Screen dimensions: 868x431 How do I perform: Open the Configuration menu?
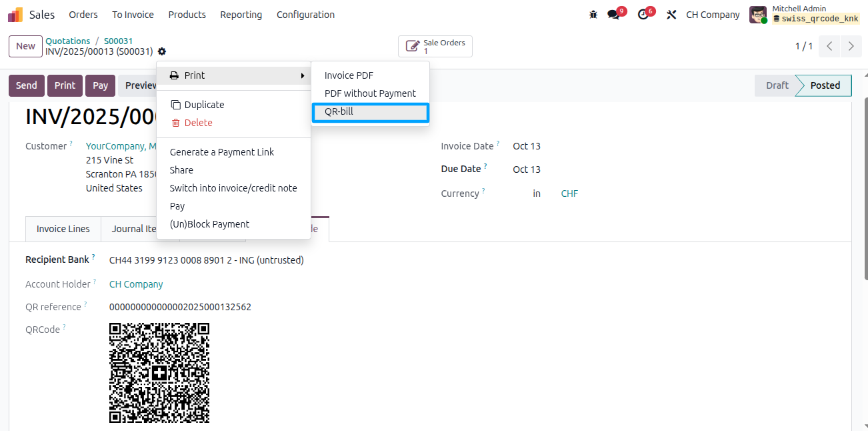pyautogui.click(x=305, y=15)
